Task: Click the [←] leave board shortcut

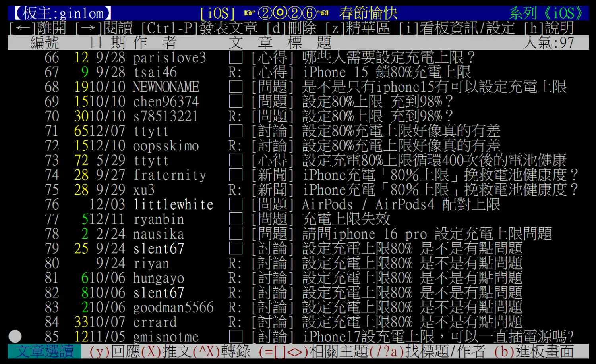Action: [37, 28]
